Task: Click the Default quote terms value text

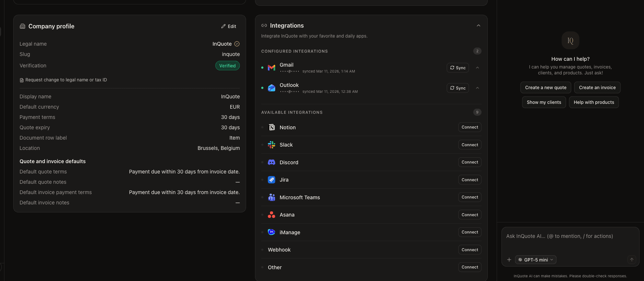Action: pyautogui.click(x=184, y=172)
